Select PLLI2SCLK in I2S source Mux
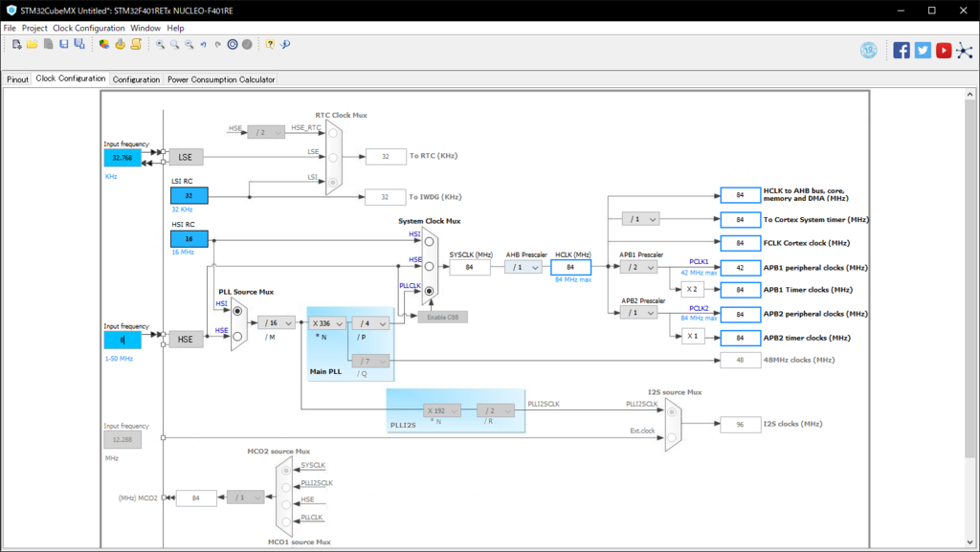Viewport: 980px width, 552px height. pos(672,412)
